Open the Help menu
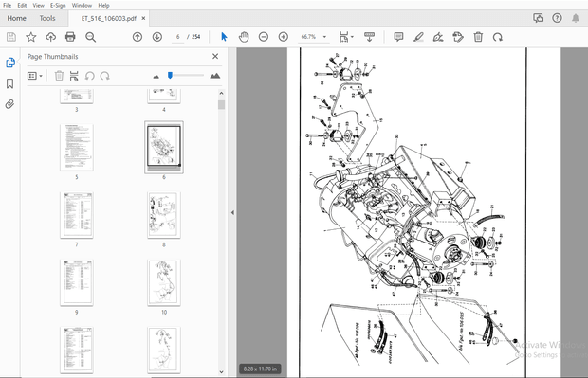 tap(103, 6)
